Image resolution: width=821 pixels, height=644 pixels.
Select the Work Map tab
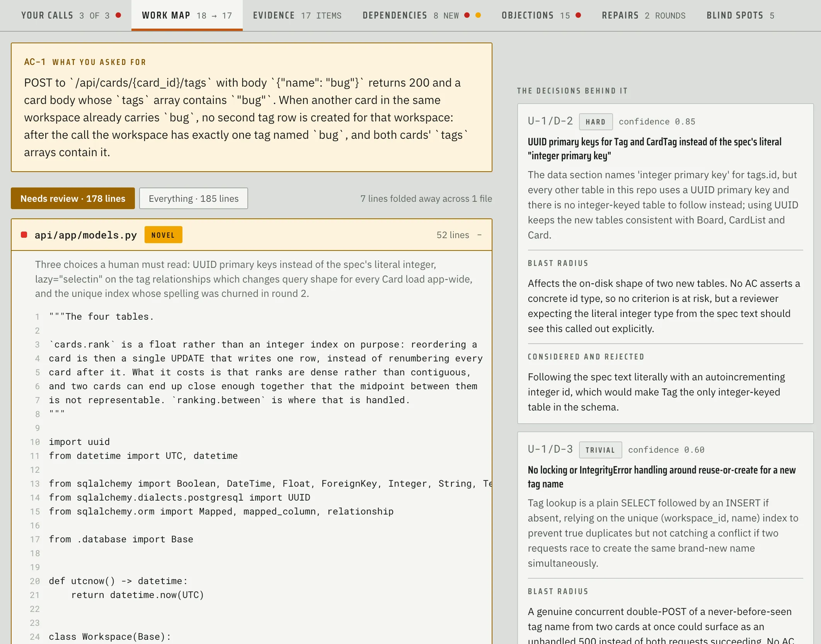click(187, 15)
